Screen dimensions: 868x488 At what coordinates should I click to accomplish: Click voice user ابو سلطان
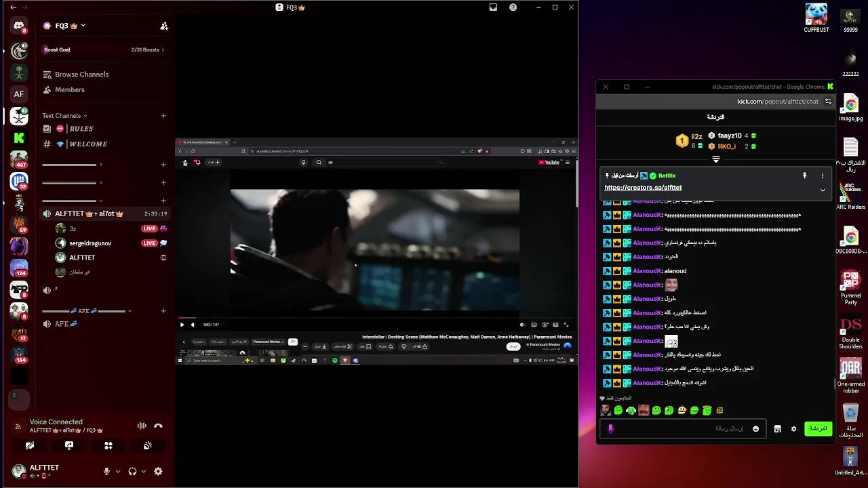(x=79, y=272)
